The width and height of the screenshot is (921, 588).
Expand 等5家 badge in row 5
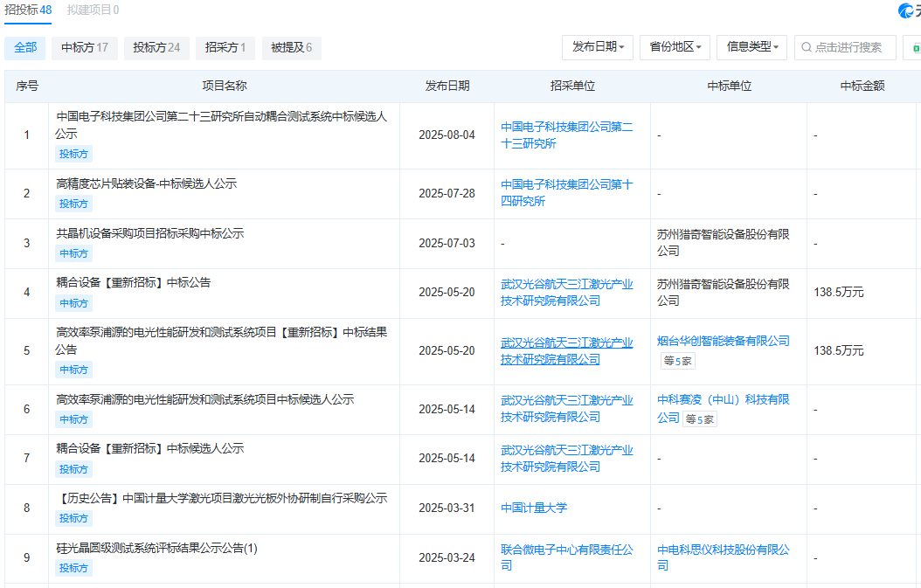coord(678,360)
